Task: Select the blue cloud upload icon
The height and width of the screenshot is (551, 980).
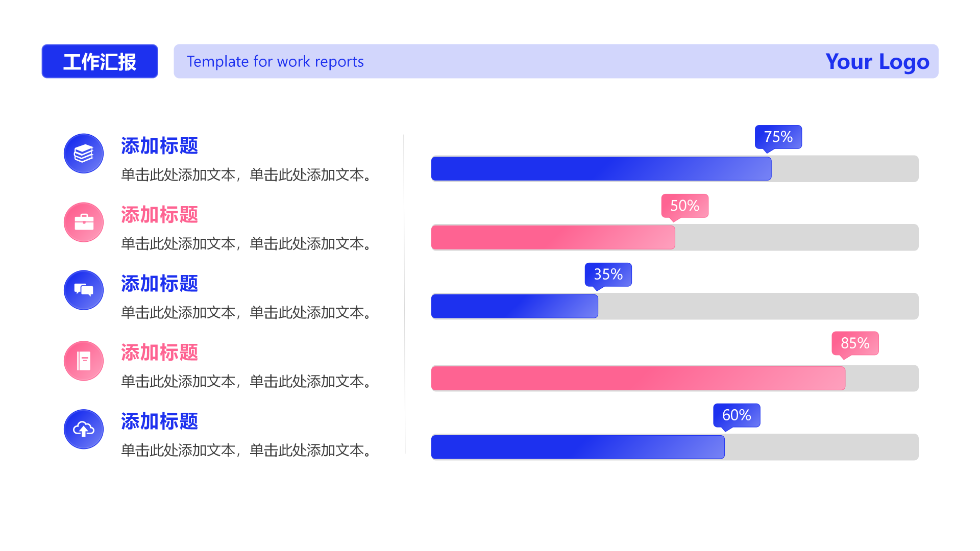Action: 84,429
